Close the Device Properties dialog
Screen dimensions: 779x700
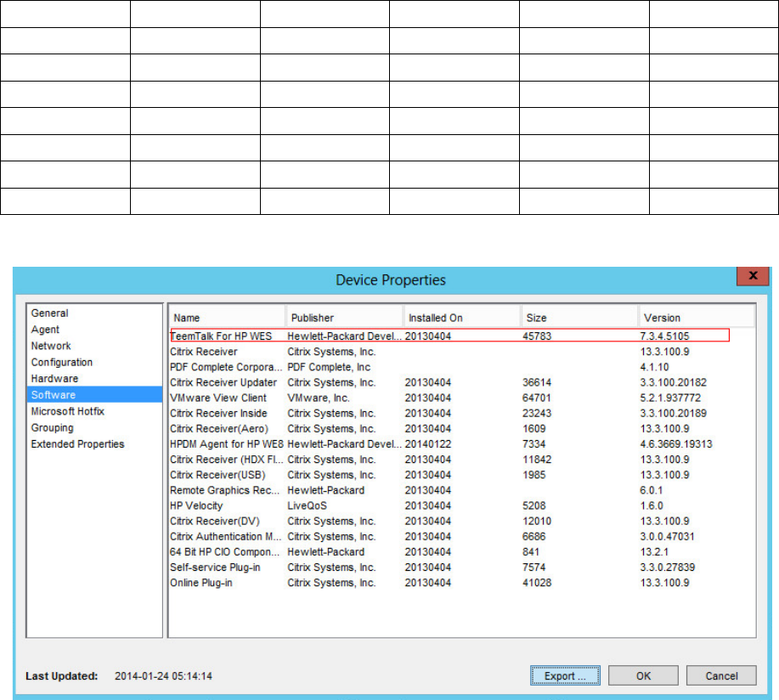tap(752, 278)
